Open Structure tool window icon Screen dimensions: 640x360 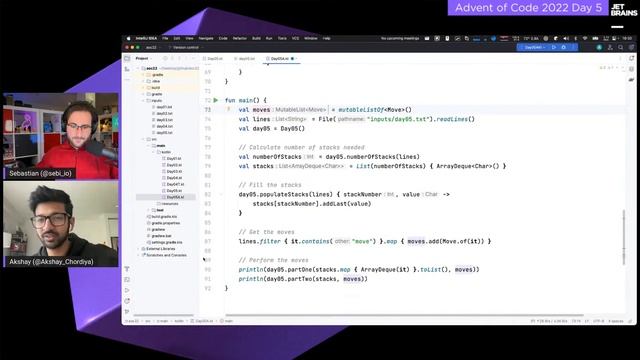[x=127, y=69]
